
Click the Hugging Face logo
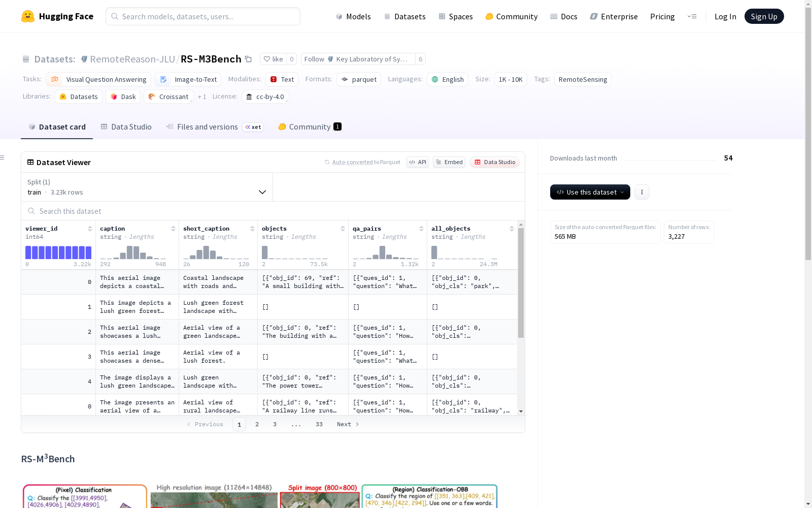(x=57, y=16)
